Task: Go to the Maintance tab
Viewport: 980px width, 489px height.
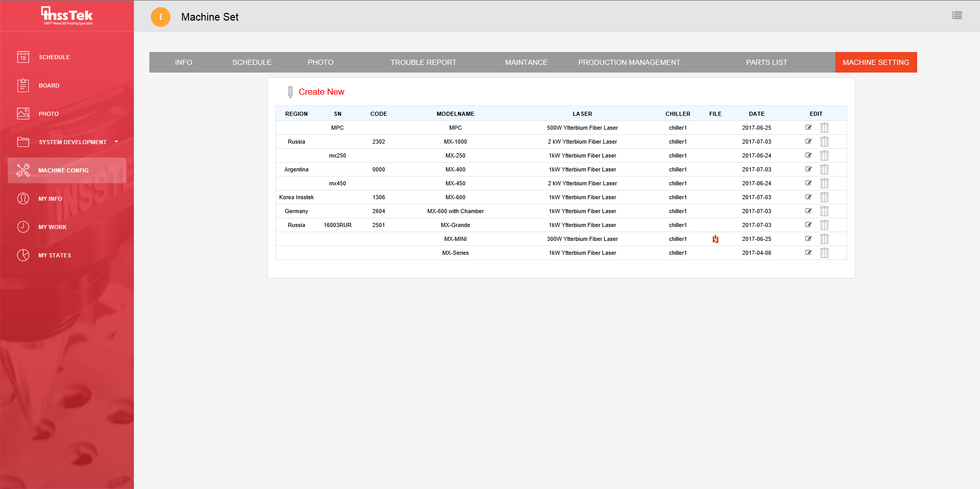Action: 526,62
